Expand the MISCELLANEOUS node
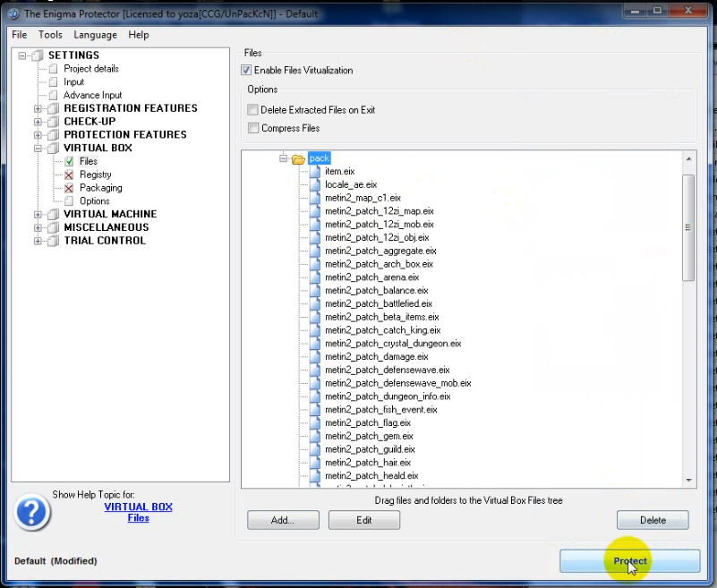Image resolution: width=717 pixels, height=588 pixels. pyautogui.click(x=38, y=227)
